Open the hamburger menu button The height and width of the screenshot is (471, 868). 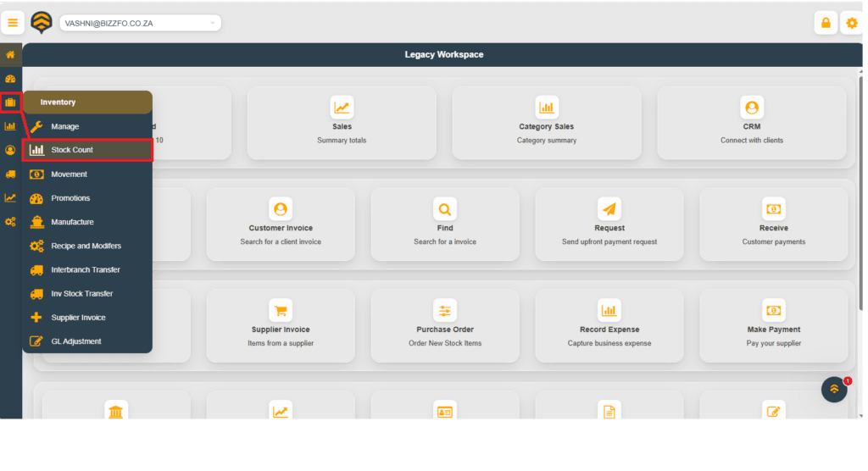point(12,23)
